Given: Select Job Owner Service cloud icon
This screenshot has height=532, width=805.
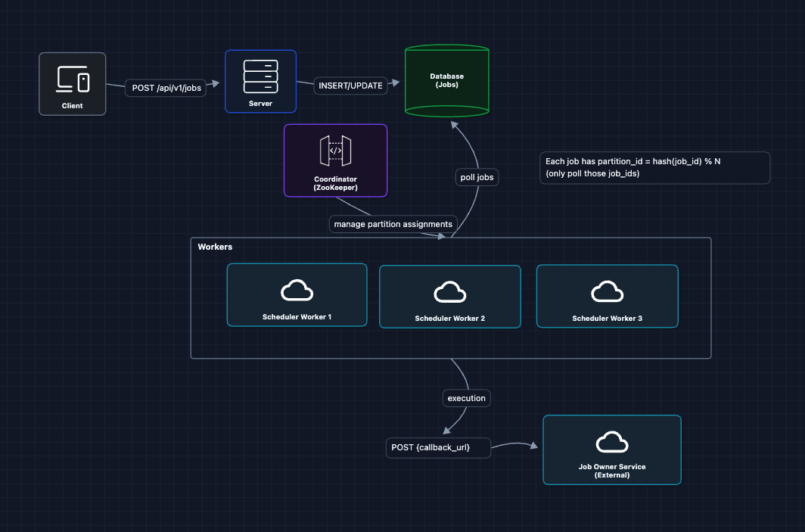Looking at the screenshot, I should tap(611, 442).
